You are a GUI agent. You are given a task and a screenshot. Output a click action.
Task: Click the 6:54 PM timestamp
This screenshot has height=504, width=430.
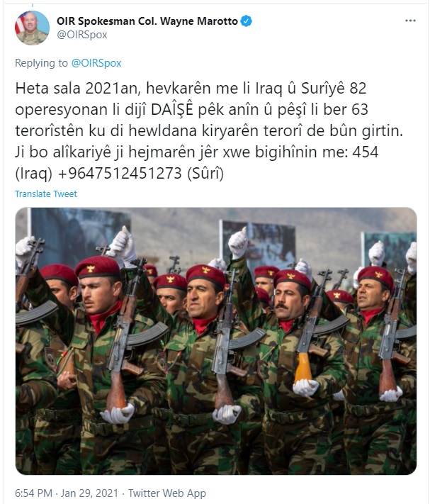point(33,493)
